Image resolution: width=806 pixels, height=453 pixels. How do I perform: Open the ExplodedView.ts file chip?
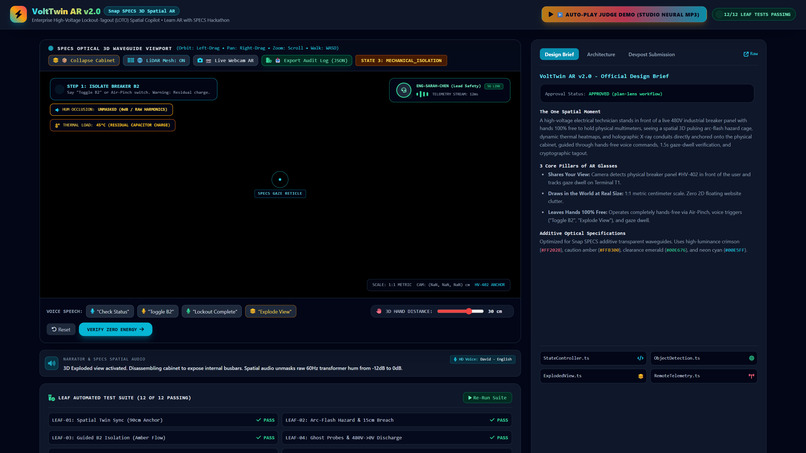(x=593, y=376)
